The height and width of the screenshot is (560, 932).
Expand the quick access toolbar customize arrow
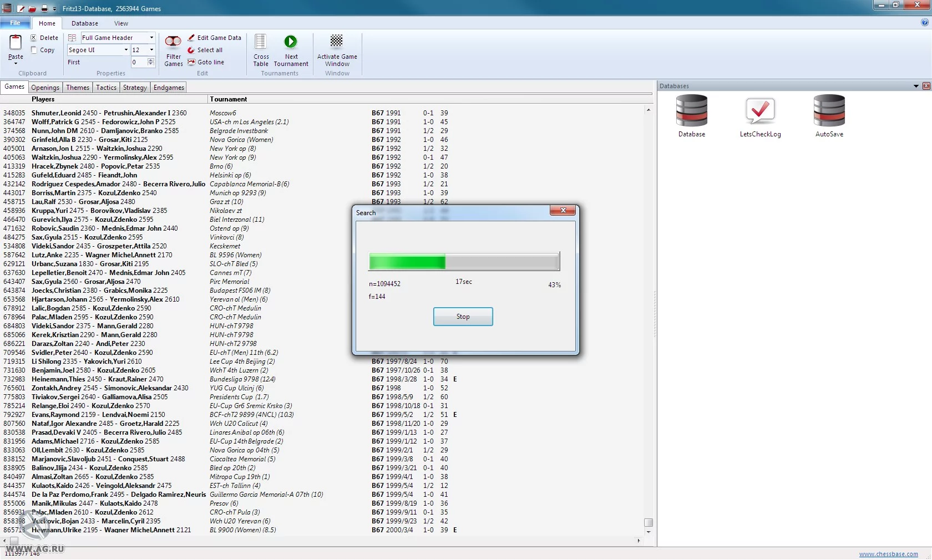tap(54, 9)
